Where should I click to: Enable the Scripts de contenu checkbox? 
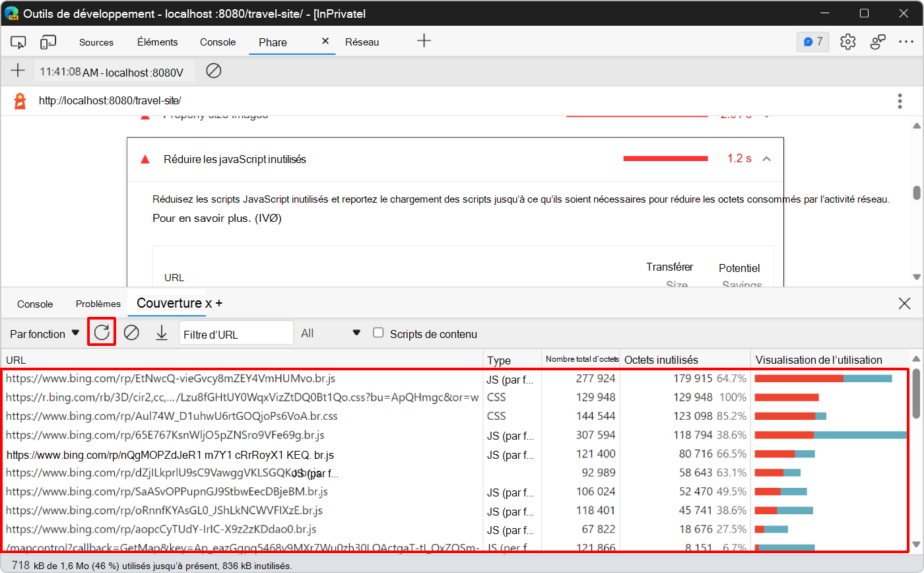(378, 333)
